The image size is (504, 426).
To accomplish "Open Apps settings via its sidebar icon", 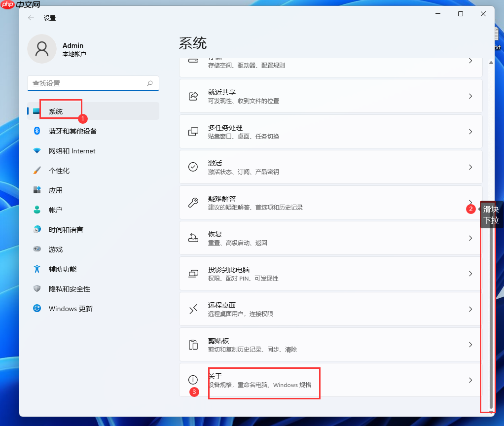I will [x=37, y=190].
